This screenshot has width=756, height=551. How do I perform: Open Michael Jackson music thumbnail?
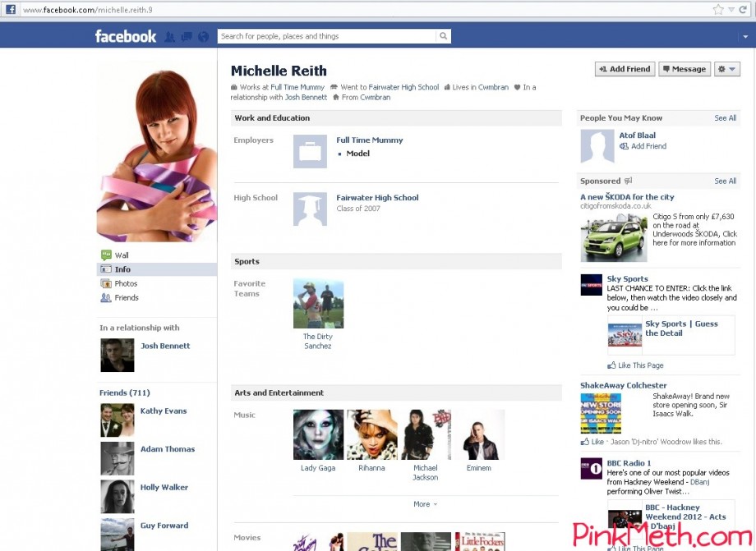426,434
